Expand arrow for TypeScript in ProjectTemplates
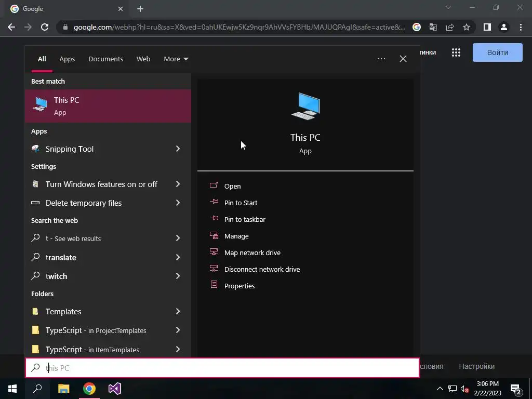 click(178, 330)
